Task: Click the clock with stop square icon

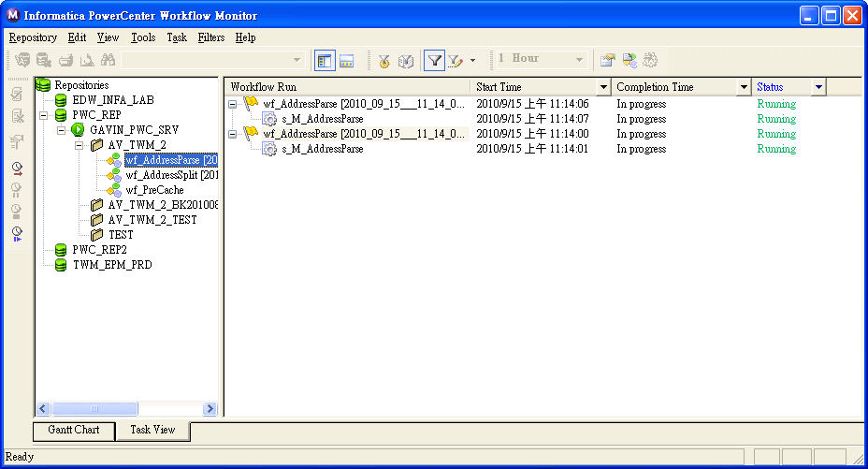Action: pyautogui.click(x=17, y=212)
